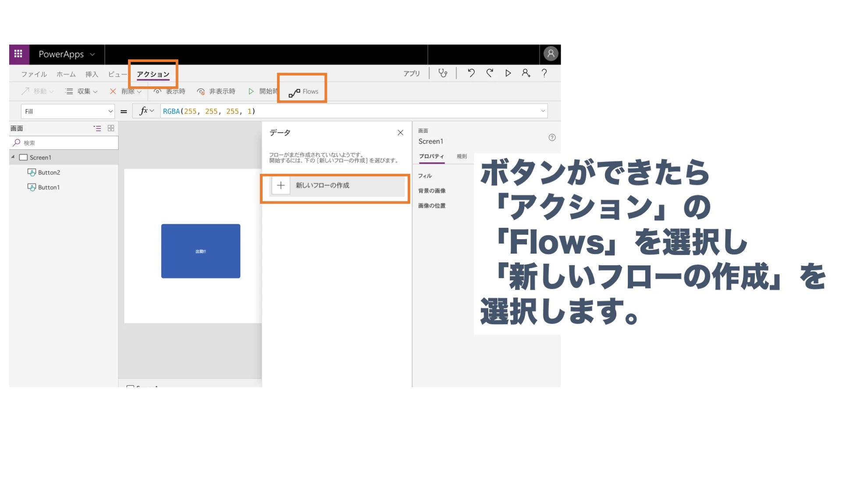Select Button2 in the tree
The width and height of the screenshot is (868, 488).
49,173
